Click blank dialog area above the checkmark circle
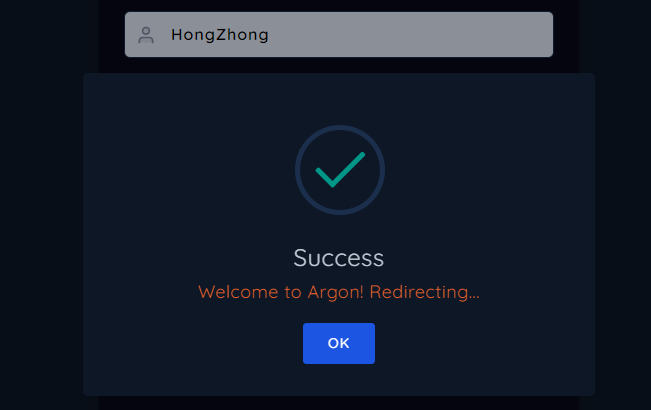The height and width of the screenshot is (410, 651). 339,99
